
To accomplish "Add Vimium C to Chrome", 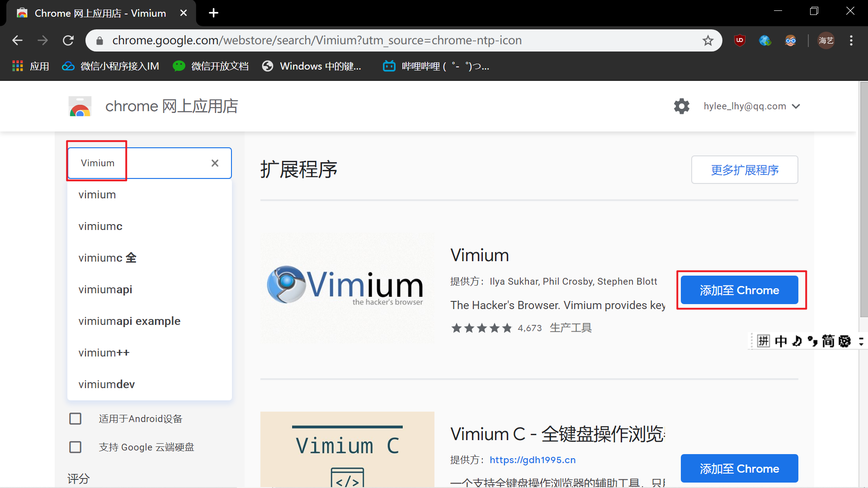I will (740, 469).
